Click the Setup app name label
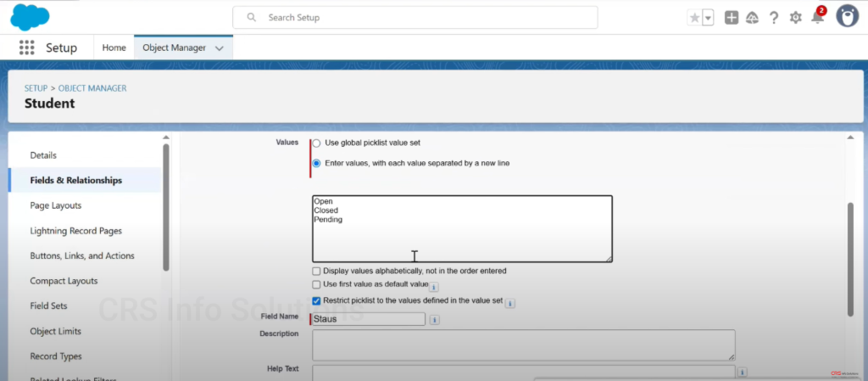868x381 pixels. pos(61,48)
